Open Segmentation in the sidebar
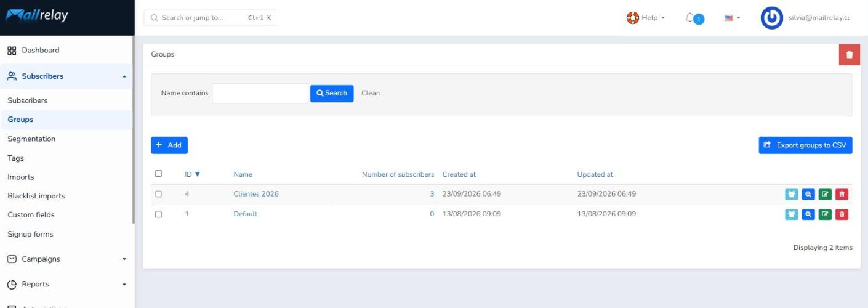This screenshot has height=308, width=868. 31,139
